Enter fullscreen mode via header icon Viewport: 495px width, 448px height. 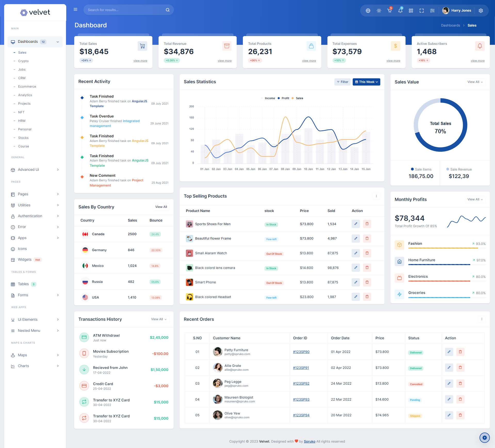422,11
